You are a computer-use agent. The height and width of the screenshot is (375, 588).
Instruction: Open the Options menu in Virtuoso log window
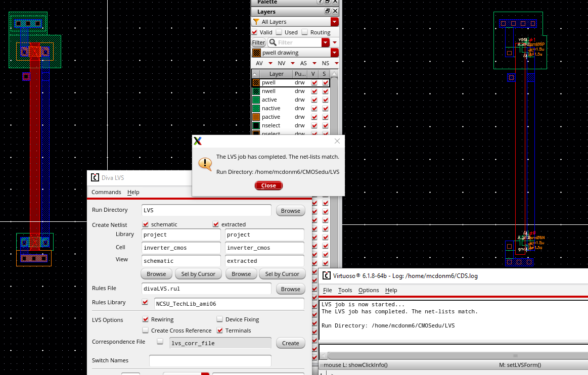[x=369, y=290]
